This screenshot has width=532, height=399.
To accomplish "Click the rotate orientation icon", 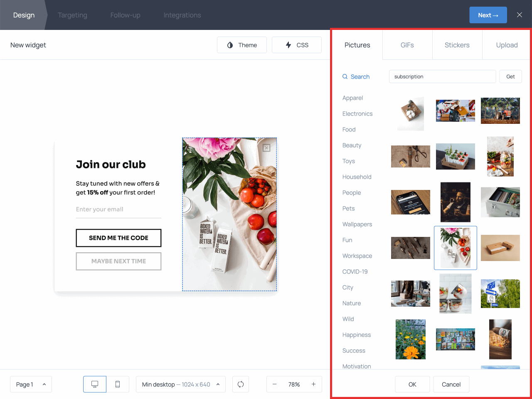I will [241, 384].
